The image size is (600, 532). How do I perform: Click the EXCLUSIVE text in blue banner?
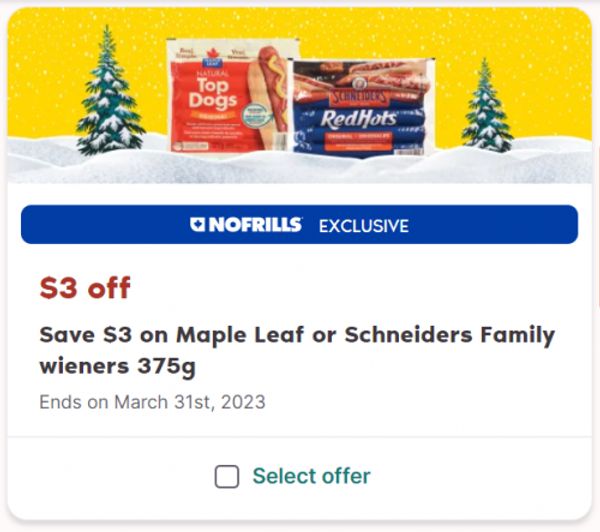pos(364,226)
